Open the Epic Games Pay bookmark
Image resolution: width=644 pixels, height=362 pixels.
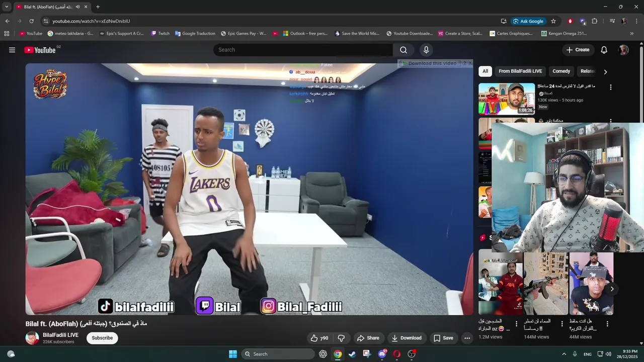click(x=244, y=34)
